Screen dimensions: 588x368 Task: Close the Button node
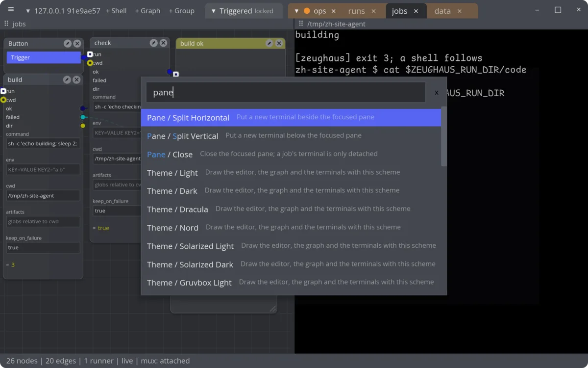(x=77, y=44)
